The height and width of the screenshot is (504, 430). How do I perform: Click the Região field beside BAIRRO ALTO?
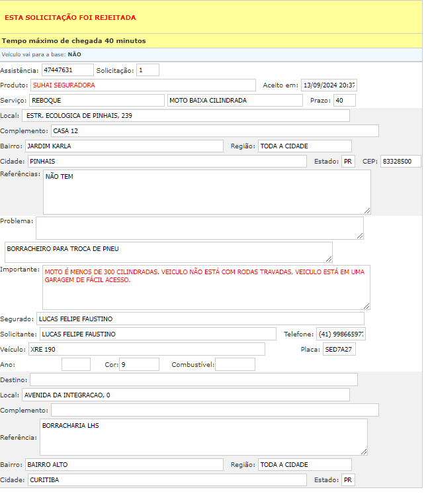click(x=305, y=465)
